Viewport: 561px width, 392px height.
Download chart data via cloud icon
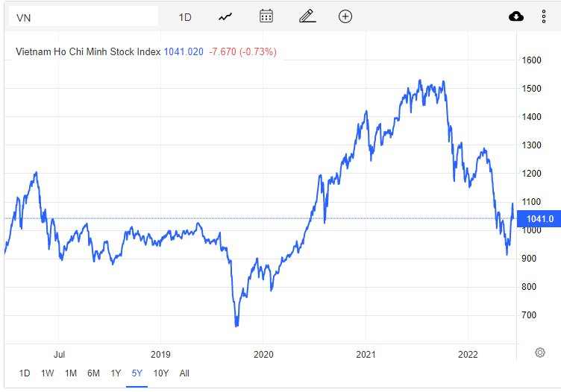[515, 16]
